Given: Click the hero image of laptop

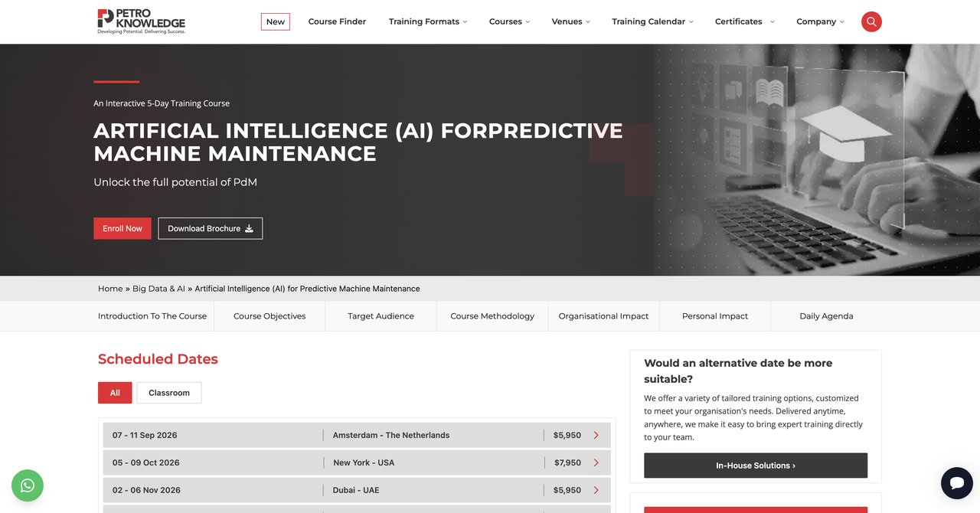Looking at the screenshot, I should (817, 160).
